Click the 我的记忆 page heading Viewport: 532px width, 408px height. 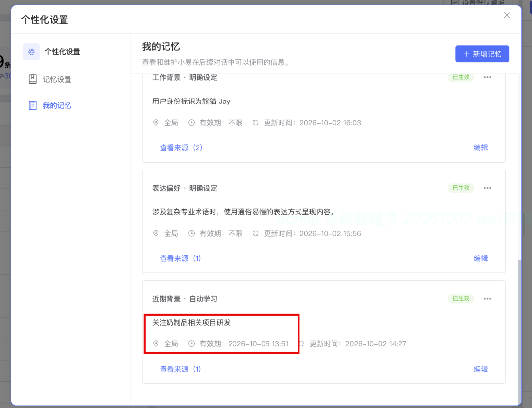pyautogui.click(x=161, y=46)
